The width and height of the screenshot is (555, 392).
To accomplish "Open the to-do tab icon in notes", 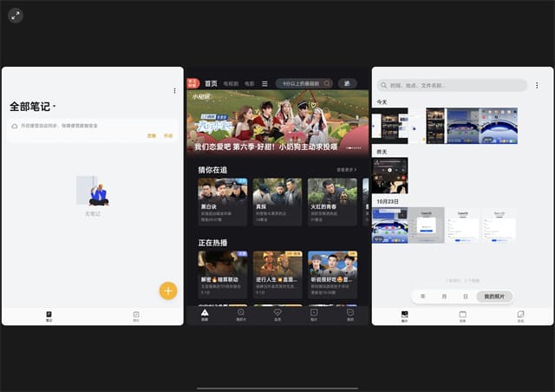I will click(x=136, y=316).
